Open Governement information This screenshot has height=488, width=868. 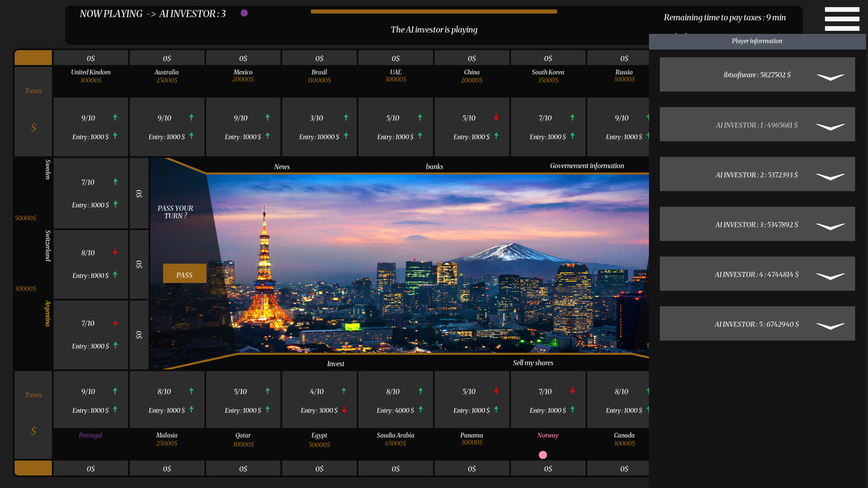coord(586,165)
